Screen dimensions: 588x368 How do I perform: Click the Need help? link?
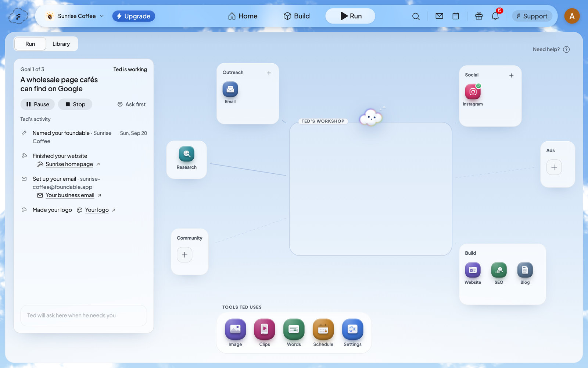(x=551, y=49)
